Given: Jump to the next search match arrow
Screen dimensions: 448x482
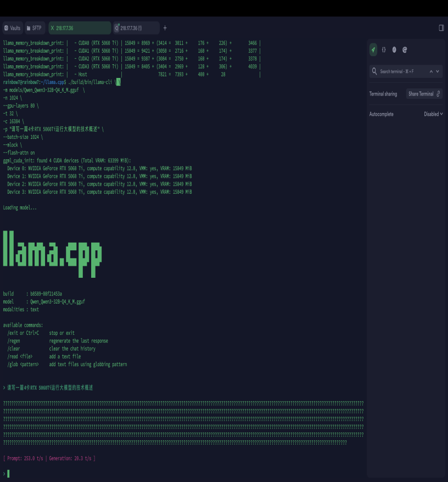Looking at the screenshot, I should 438,71.
